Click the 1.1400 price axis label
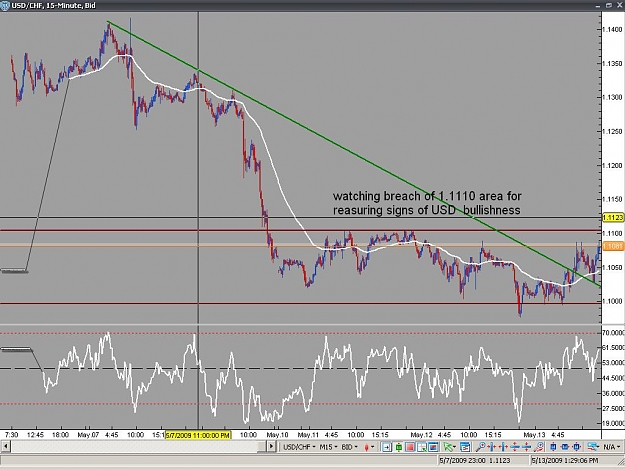Viewport: 625px width, 469px height. [x=612, y=29]
